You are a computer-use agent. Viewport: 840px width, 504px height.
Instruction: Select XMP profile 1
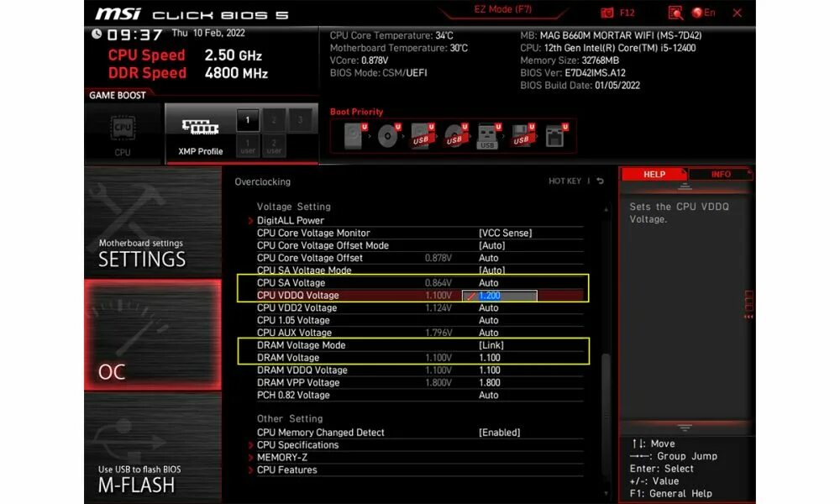click(248, 120)
